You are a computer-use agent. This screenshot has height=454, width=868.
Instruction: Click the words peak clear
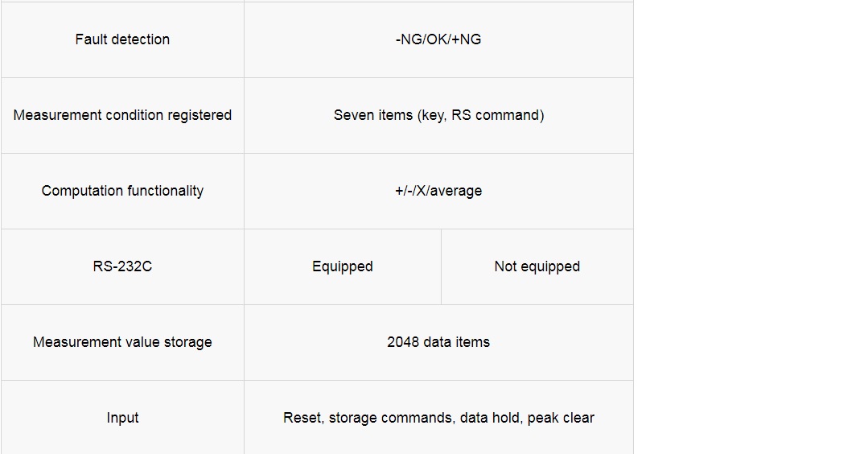click(561, 418)
